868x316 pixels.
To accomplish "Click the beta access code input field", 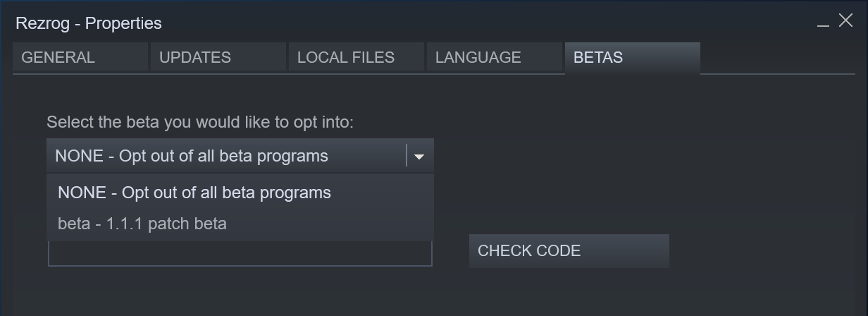I will (x=240, y=255).
